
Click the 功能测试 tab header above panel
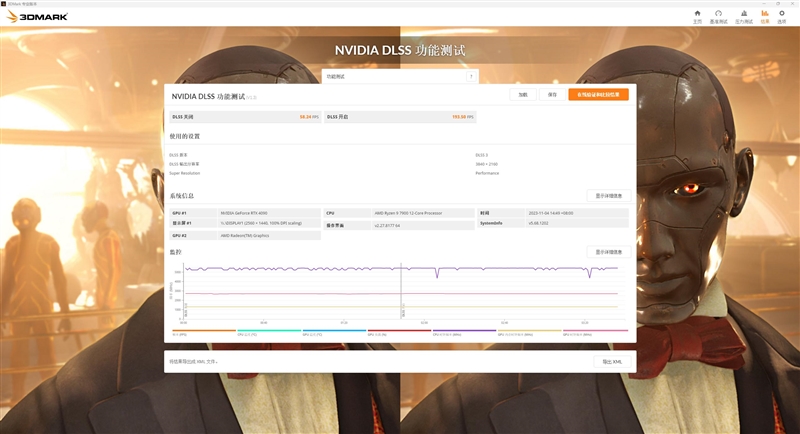coord(400,76)
